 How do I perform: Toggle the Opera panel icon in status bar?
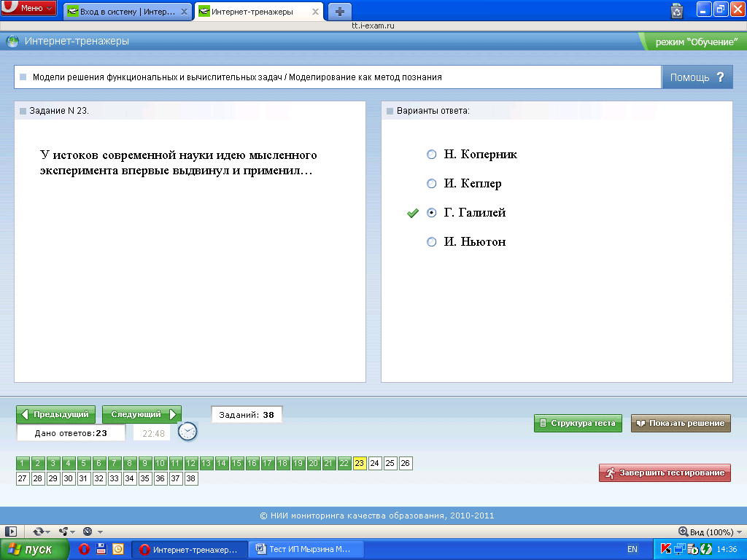(11, 532)
